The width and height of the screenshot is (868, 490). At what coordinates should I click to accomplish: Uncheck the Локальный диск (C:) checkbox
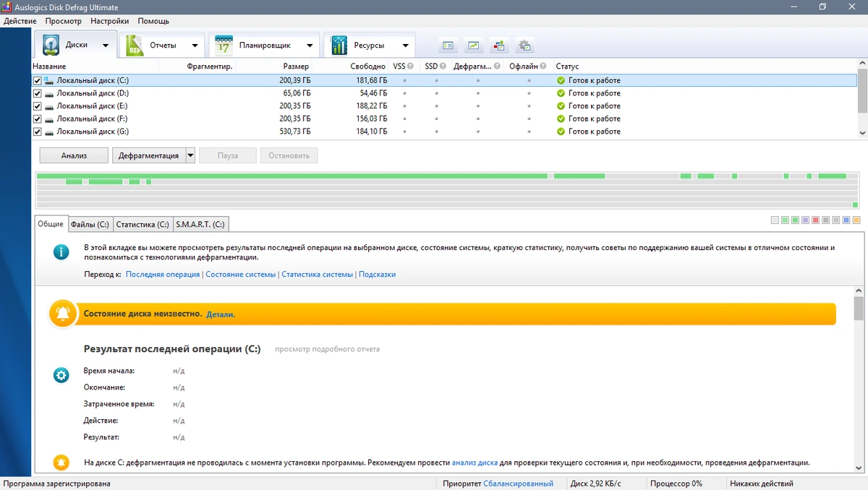(x=38, y=81)
